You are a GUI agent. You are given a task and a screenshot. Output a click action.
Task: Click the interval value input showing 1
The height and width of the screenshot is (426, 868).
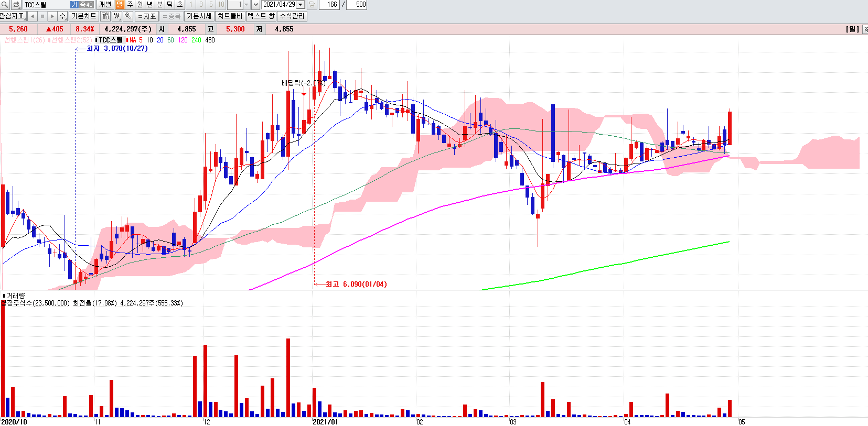(x=234, y=5)
